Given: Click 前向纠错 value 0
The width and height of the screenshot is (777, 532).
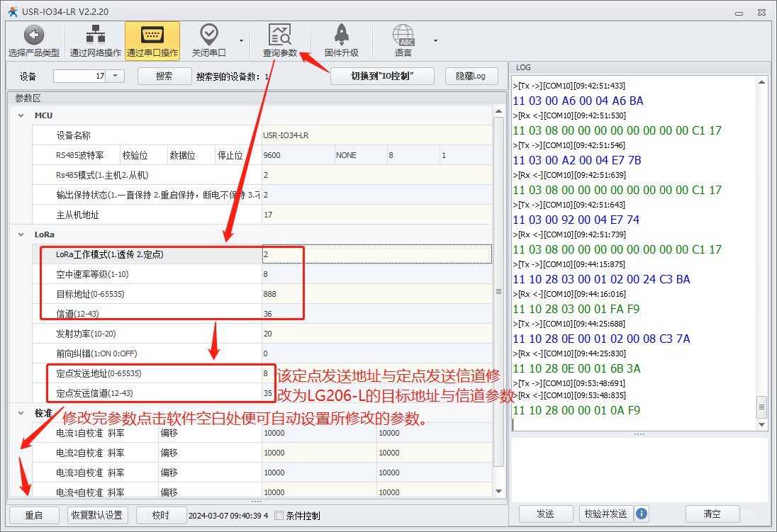Looking at the screenshot, I should pos(376,353).
